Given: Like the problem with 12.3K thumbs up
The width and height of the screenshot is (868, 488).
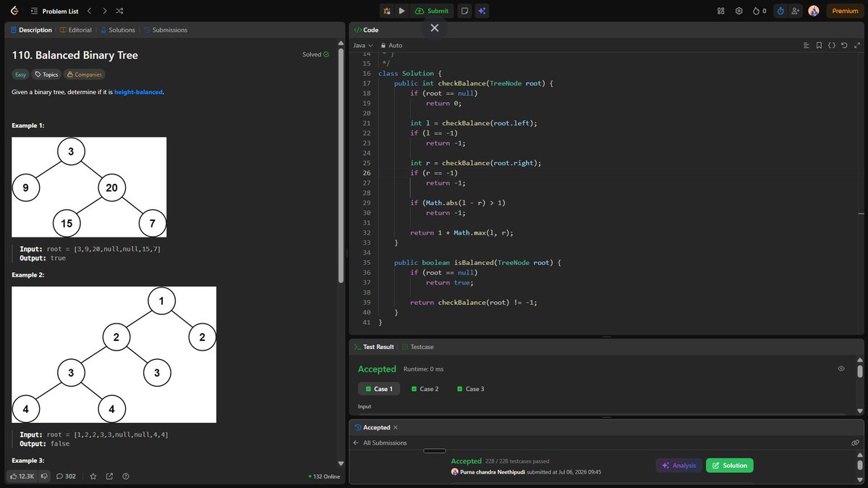Looking at the screenshot, I should coord(23,476).
